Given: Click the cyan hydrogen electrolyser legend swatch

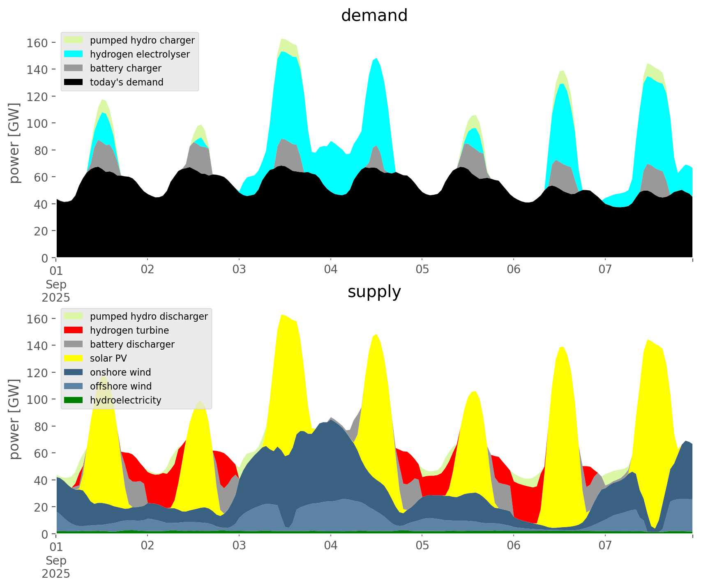Looking at the screenshot, I should tap(74, 54).
